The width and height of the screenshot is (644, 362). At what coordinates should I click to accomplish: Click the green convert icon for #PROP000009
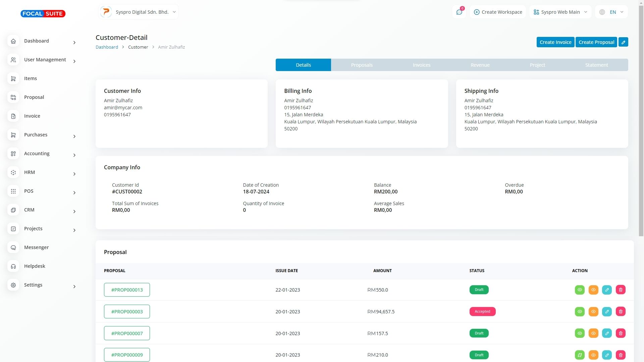pos(580,355)
